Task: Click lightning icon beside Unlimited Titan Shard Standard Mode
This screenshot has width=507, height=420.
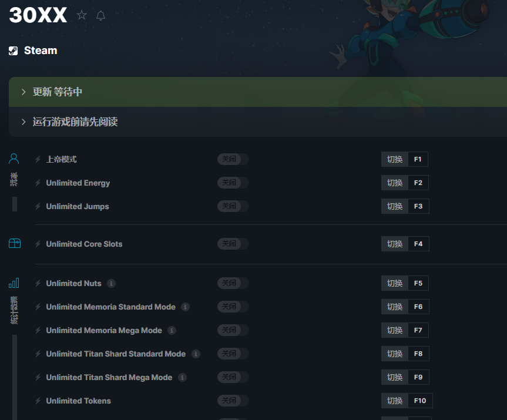Action: (38, 354)
